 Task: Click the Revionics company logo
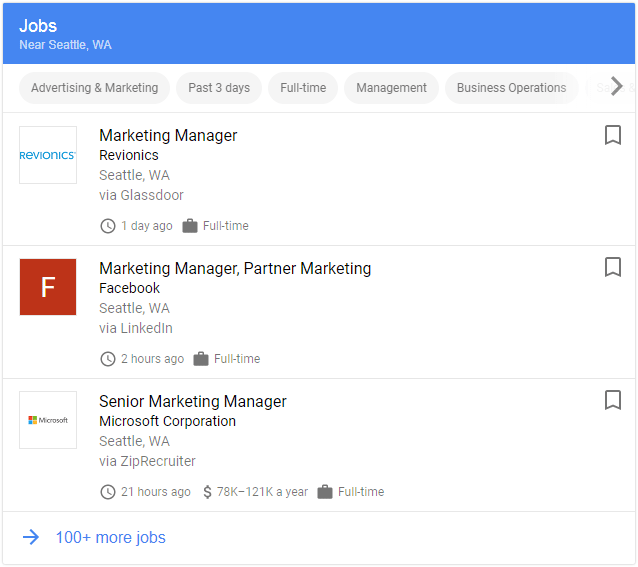click(x=48, y=155)
